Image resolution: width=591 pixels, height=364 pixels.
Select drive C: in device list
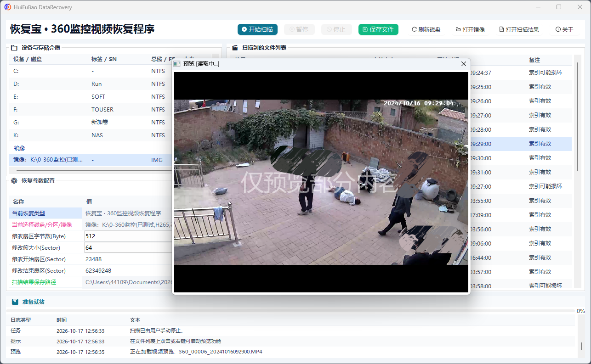(91, 71)
